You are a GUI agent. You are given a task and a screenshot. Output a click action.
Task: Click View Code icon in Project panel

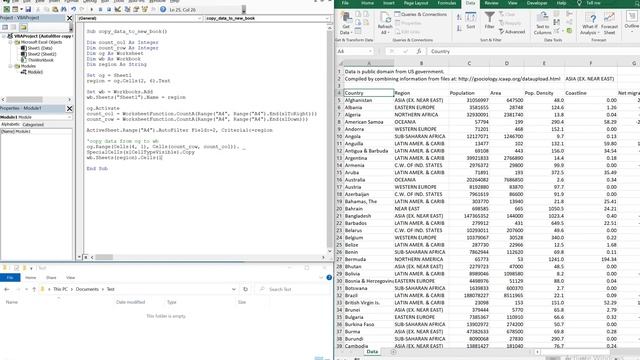tap(5, 27)
